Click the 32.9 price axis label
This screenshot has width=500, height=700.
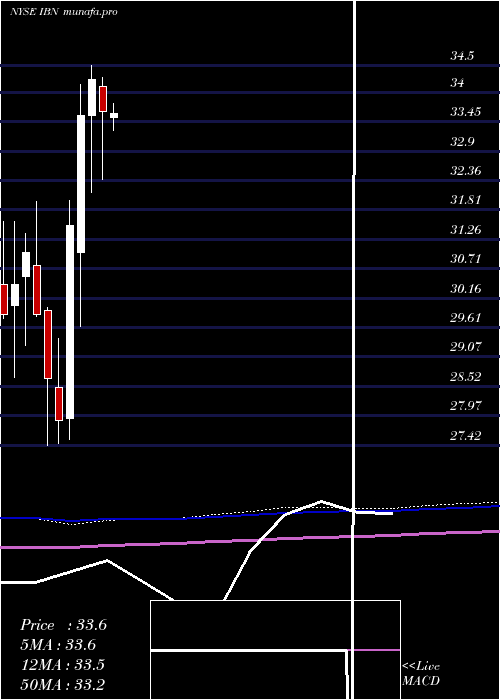[462, 142]
